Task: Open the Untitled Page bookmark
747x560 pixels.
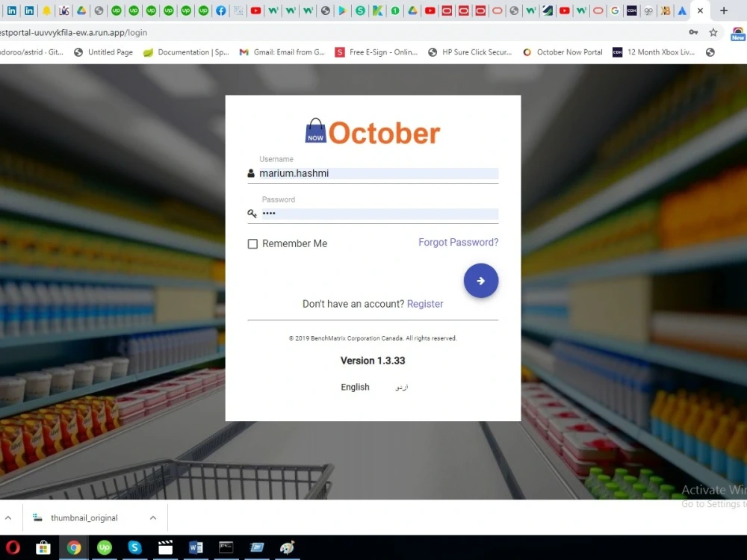Action: [103, 52]
